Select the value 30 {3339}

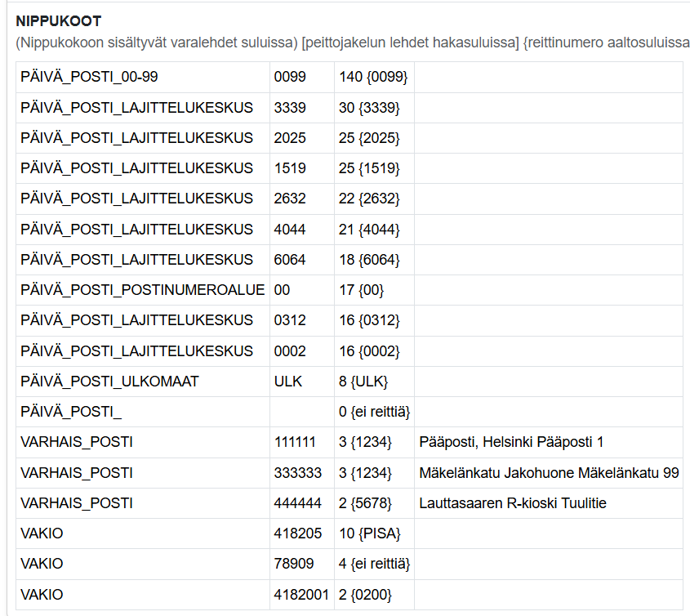369,108
